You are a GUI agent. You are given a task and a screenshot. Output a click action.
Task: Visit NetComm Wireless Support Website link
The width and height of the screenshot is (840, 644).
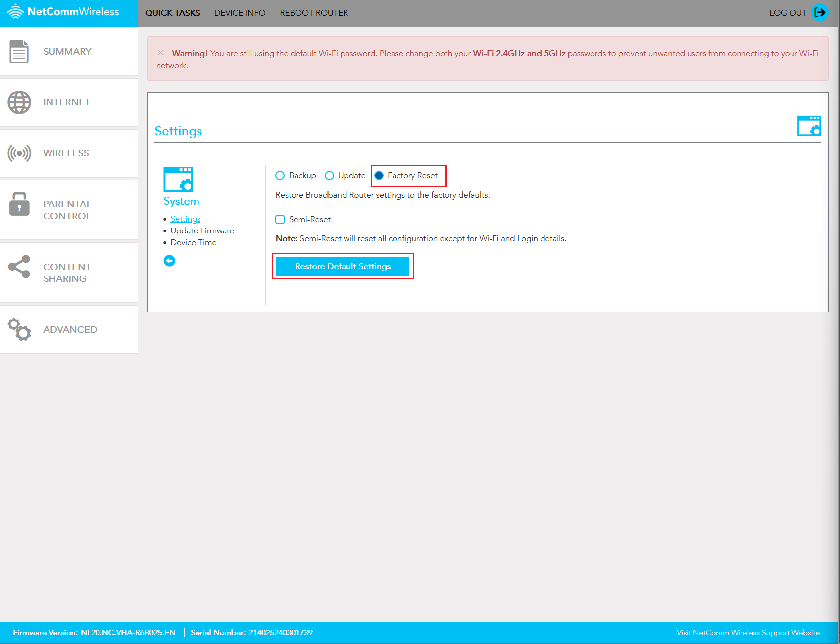click(748, 632)
